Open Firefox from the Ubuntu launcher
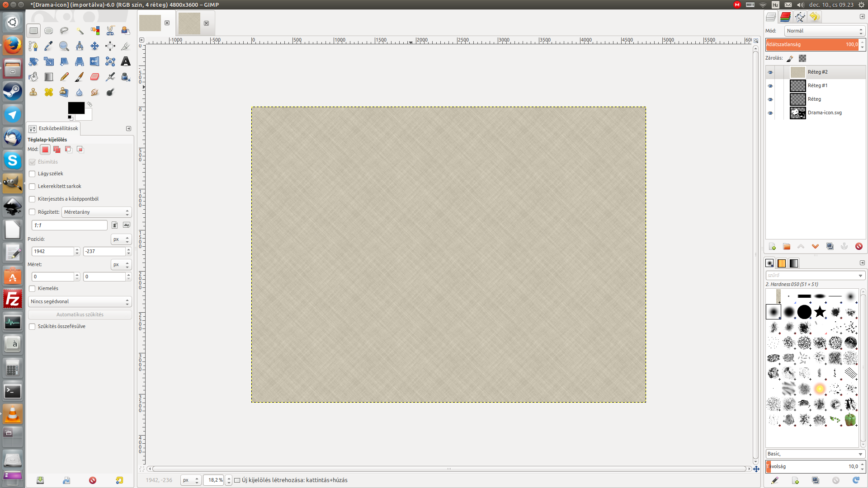This screenshot has width=868, height=488. pos(13,45)
